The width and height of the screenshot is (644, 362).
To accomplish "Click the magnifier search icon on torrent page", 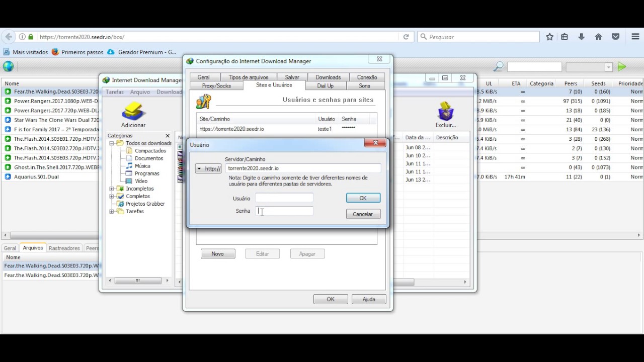I will 498,66.
